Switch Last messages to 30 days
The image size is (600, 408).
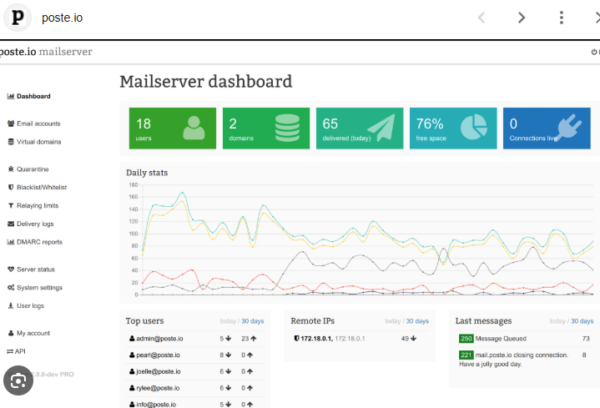(582, 321)
